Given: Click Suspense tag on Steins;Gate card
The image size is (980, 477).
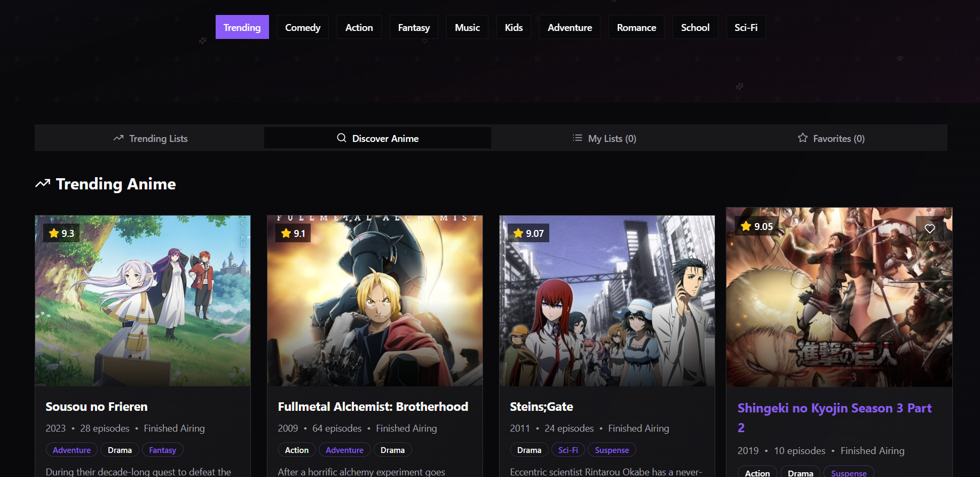Looking at the screenshot, I should pos(612,450).
